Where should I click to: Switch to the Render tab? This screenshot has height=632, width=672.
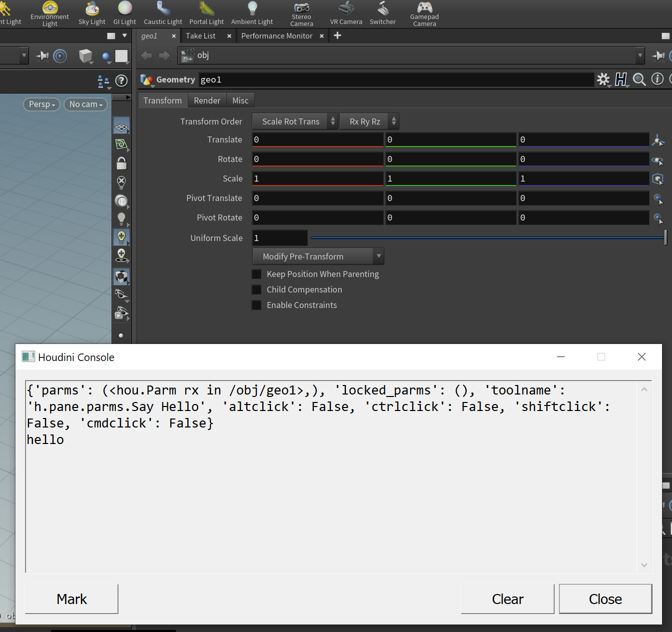[207, 100]
